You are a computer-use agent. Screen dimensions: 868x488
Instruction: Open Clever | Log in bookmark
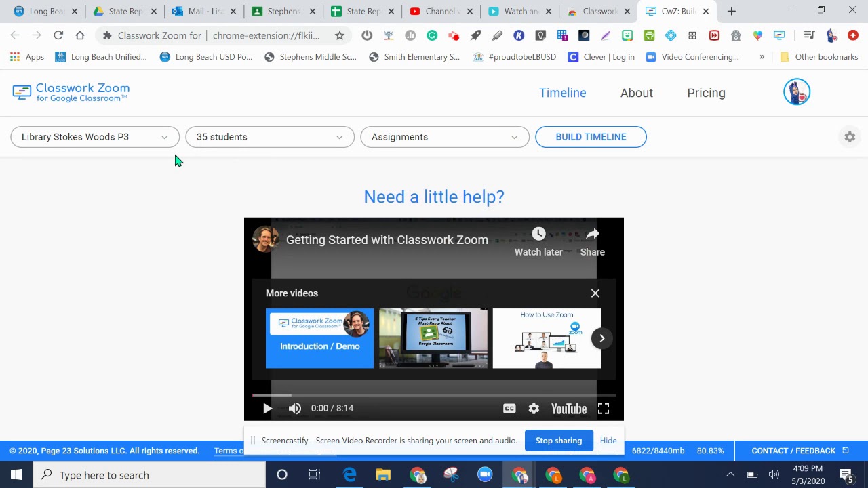coord(601,57)
